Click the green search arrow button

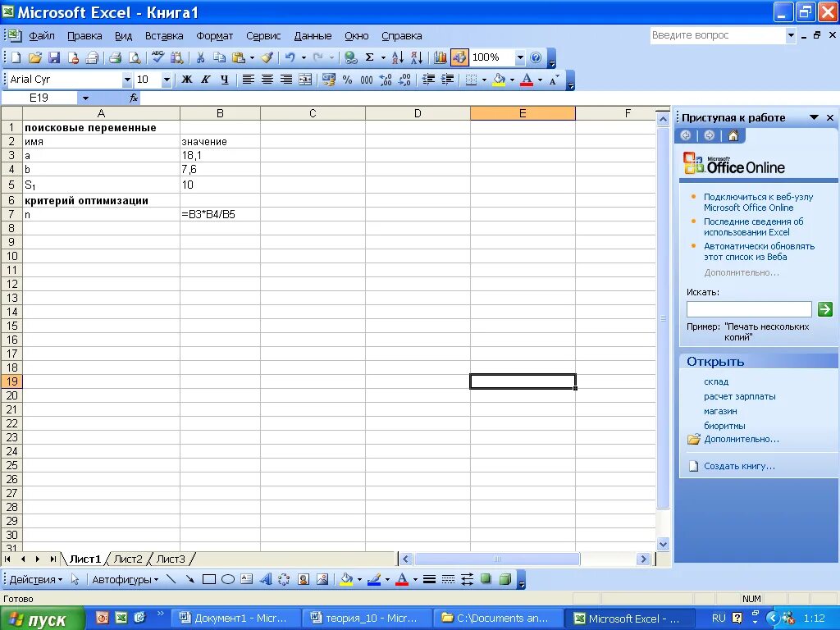[x=825, y=309]
